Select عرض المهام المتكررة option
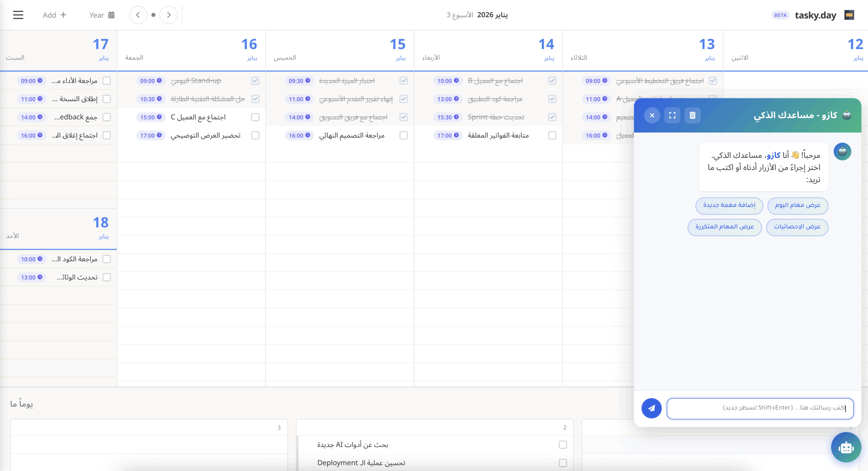 [x=725, y=227]
